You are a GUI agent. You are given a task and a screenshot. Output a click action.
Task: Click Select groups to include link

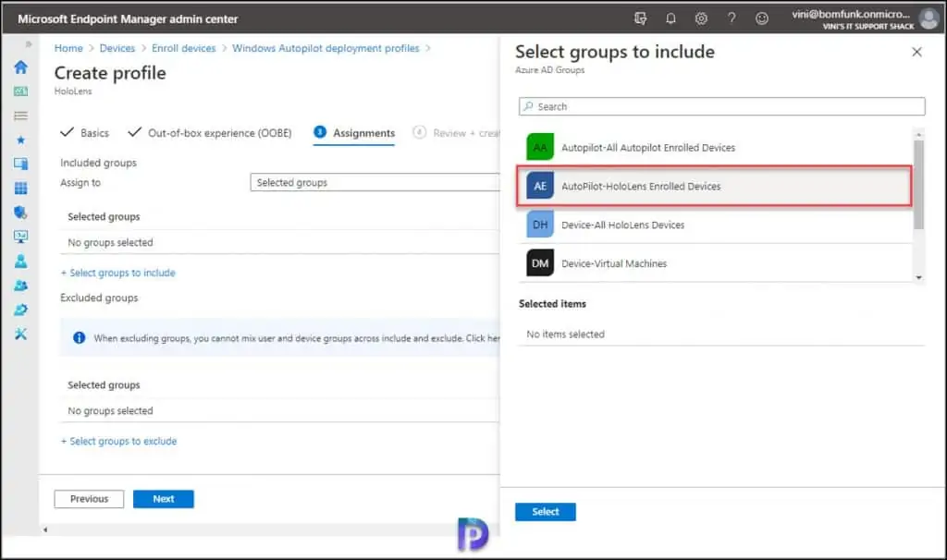click(118, 273)
